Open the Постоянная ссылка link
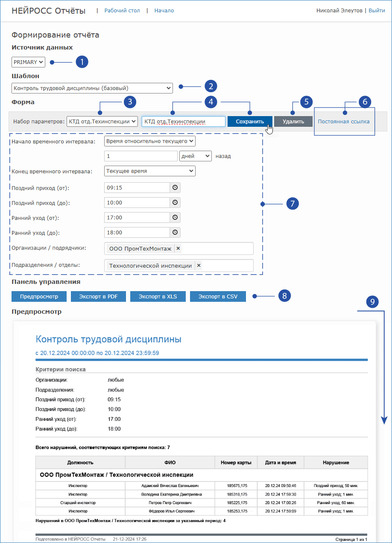Screen dimensions: 392x543 pos(344,122)
